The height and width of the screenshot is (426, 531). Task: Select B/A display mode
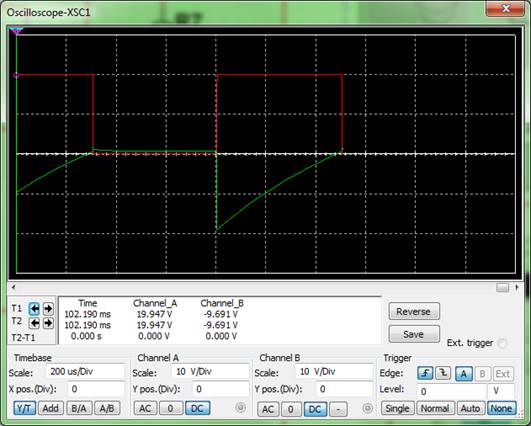79,408
